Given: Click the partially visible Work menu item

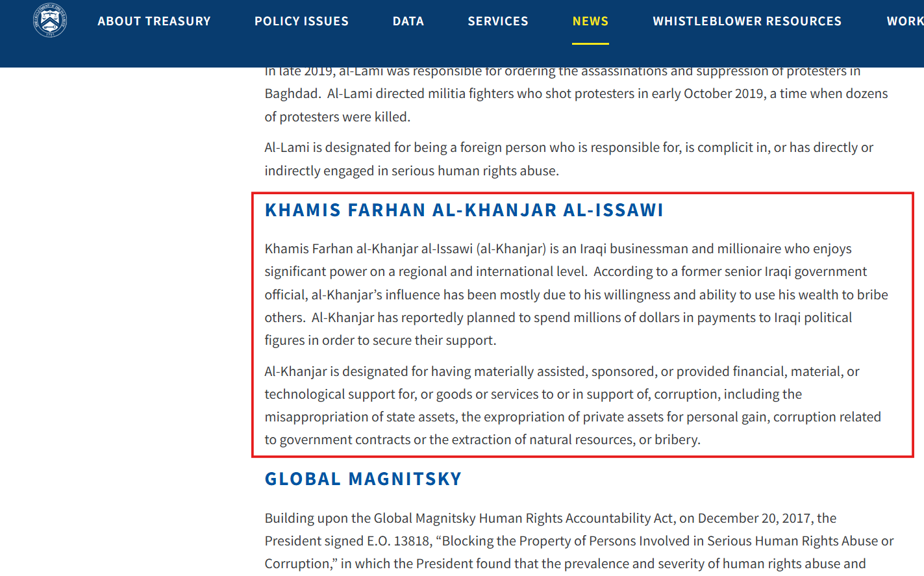Looking at the screenshot, I should (x=905, y=21).
